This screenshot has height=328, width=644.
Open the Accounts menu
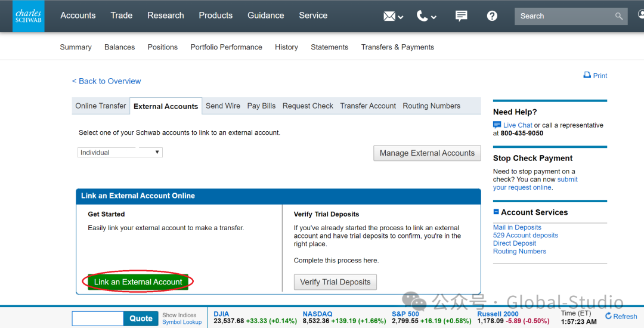click(x=78, y=16)
